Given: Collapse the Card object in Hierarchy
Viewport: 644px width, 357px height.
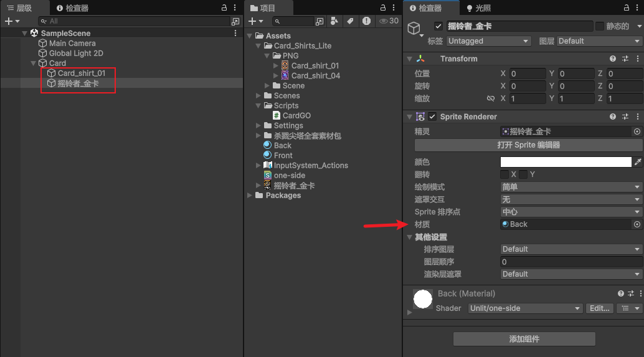Looking at the screenshot, I should point(33,64).
